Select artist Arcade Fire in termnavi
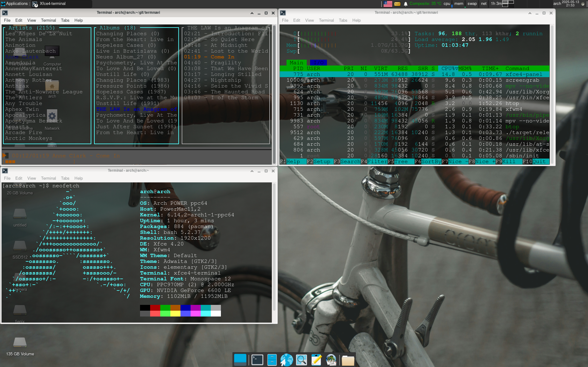Viewport: 588px width, 367px height. (24, 133)
